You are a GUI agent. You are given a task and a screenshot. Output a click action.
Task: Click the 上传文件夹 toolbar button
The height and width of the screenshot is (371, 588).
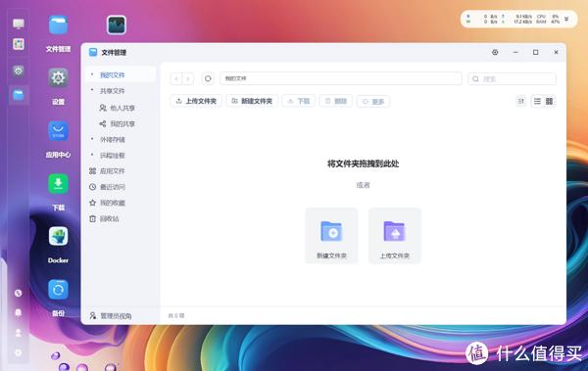196,101
